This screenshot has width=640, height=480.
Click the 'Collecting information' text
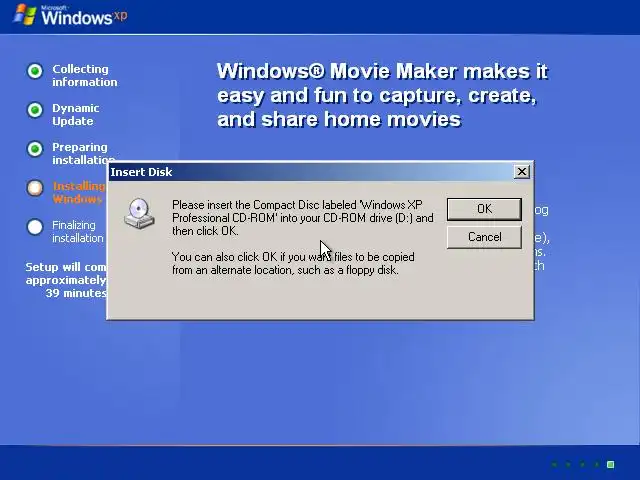[85, 76]
